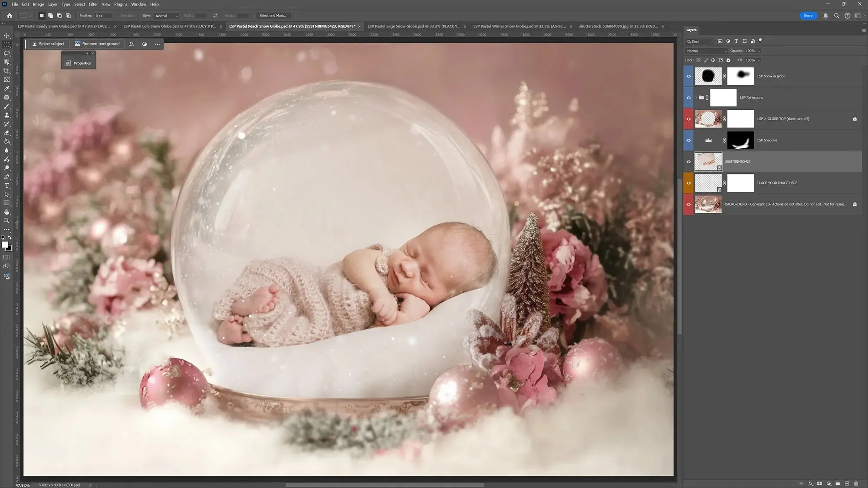This screenshot has height=488, width=868.
Task: Open the blend mode Normal dropdown
Action: pos(706,51)
